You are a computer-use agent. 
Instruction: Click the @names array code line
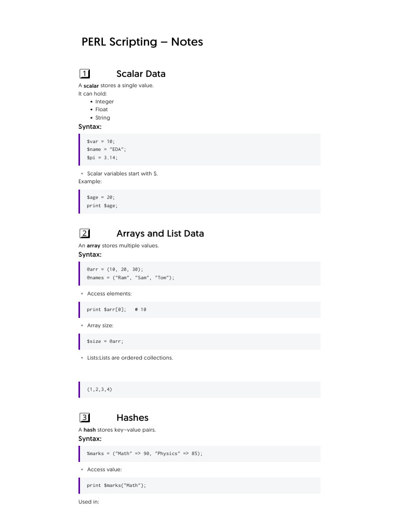(x=130, y=277)
